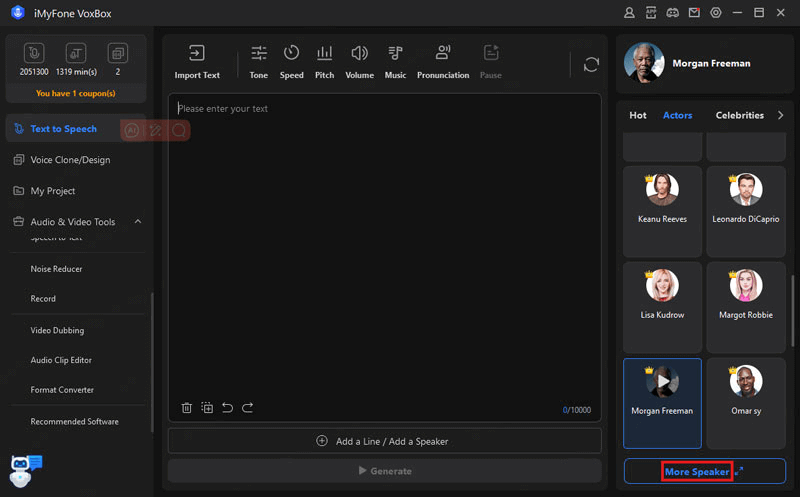Open the user account icon
The height and width of the screenshot is (497, 800).
pos(629,13)
